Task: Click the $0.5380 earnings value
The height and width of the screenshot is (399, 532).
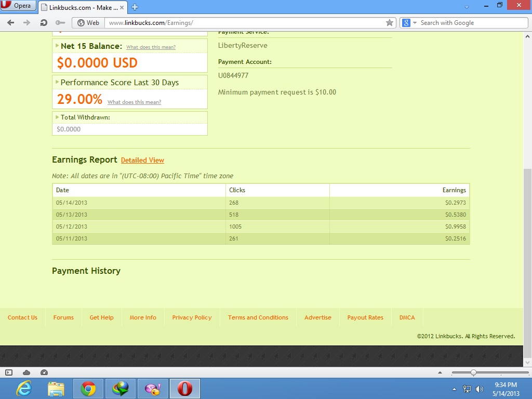Action: click(456, 215)
